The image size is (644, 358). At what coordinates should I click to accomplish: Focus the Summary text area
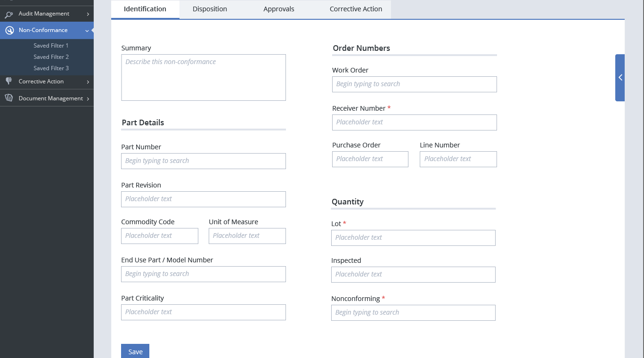204,77
